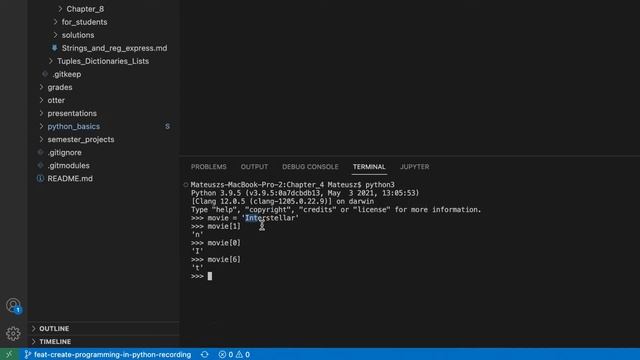The image size is (640, 360).
Task: Switch to the DEBUG CONSOLE tab
Action: coord(310,167)
